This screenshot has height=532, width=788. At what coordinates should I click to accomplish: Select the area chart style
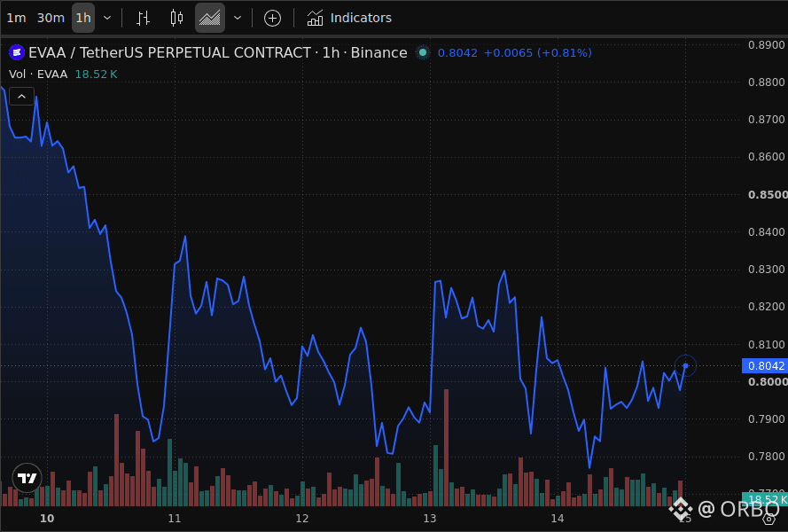pos(210,18)
